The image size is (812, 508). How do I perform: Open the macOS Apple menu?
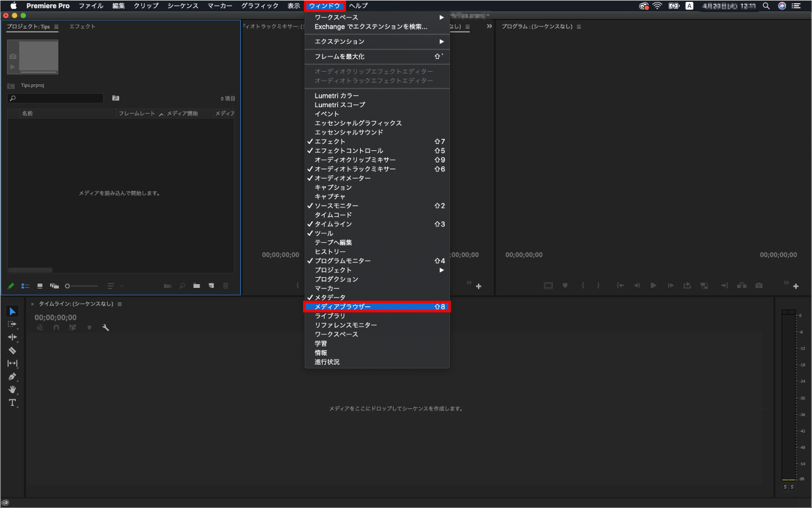(13, 6)
